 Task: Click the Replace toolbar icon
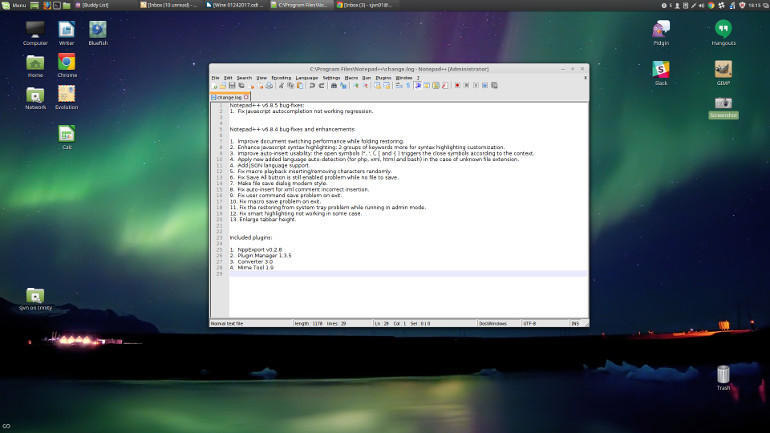pyautogui.click(x=343, y=85)
